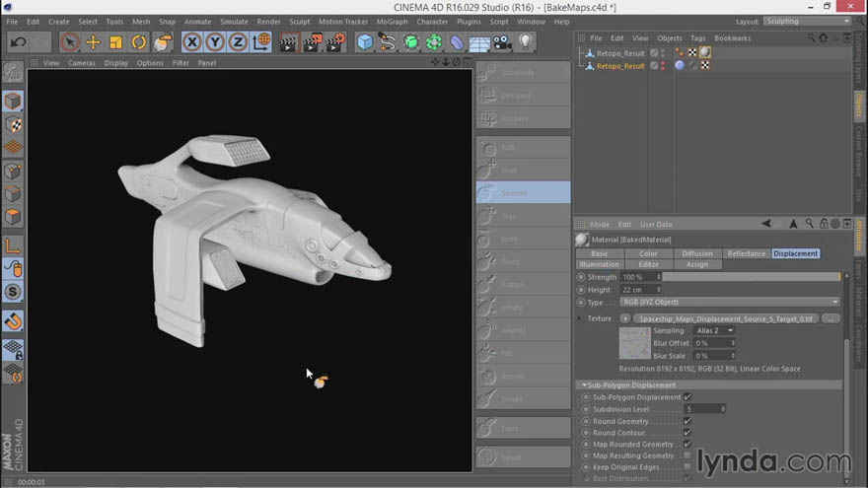The image size is (868, 488).
Task: Switch to the Reflectance material tab
Action: pyautogui.click(x=747, y=253)
